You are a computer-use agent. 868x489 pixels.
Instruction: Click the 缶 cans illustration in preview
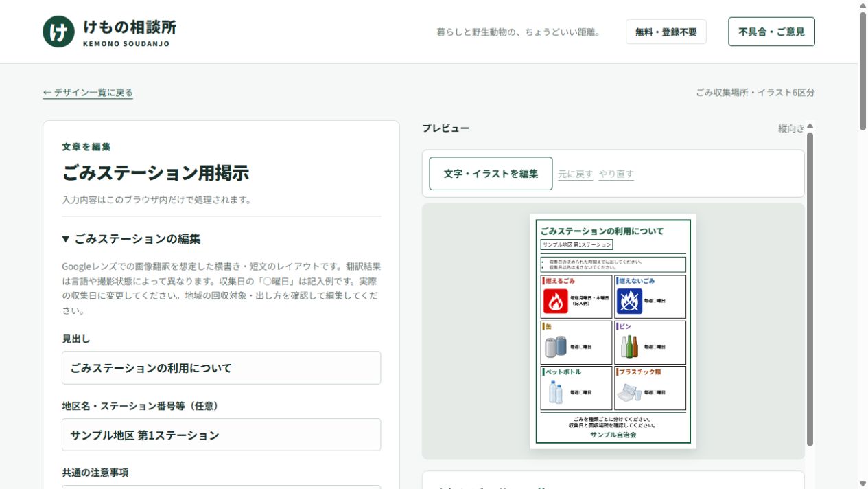[556, 346]
